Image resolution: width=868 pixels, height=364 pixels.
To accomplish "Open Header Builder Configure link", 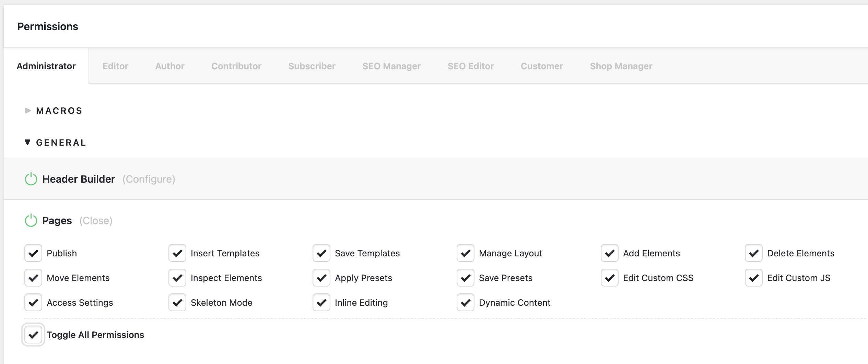I will 149,179.
